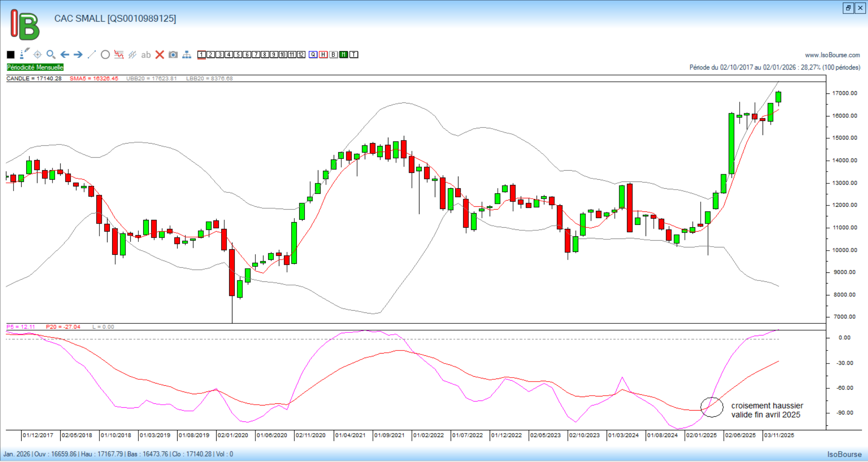Switch to H (weekly) periodicity
Viewport: 868px width, 462px height.
(x=323, y=55)
